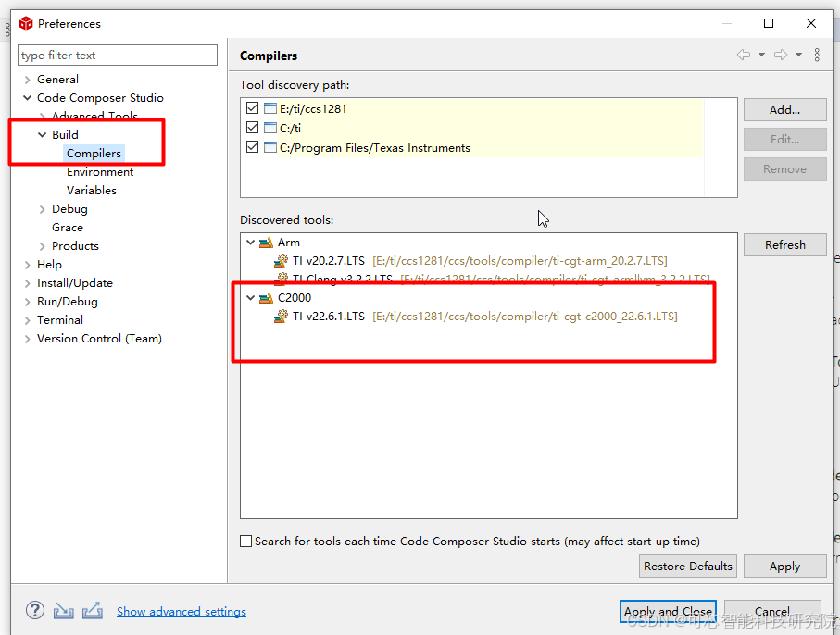The height and width of the screenshot is (635, 840).
Task: Enable search for tools at startup
Action: tap(246, 541)
